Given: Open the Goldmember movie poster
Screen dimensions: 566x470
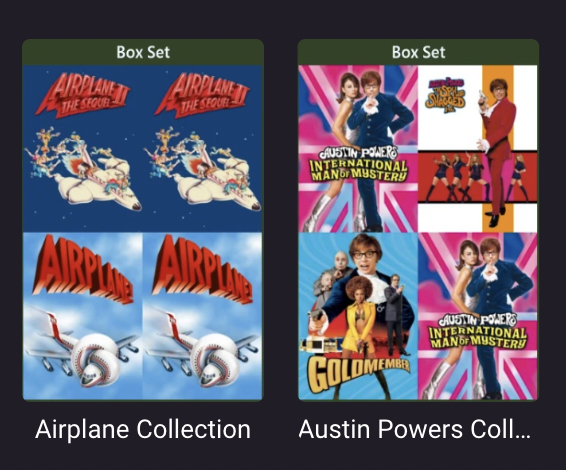Looking at the screenshot, I should coord(358,316).
